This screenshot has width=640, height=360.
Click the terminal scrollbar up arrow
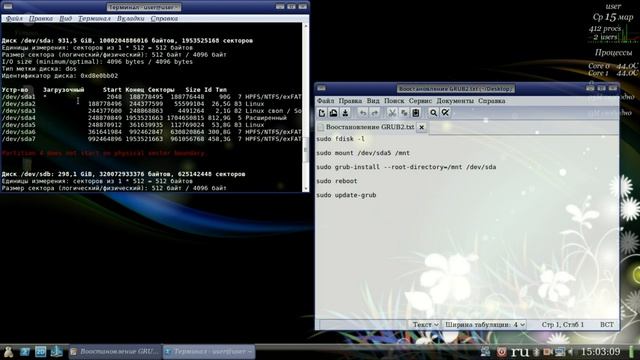click(306, 26)
